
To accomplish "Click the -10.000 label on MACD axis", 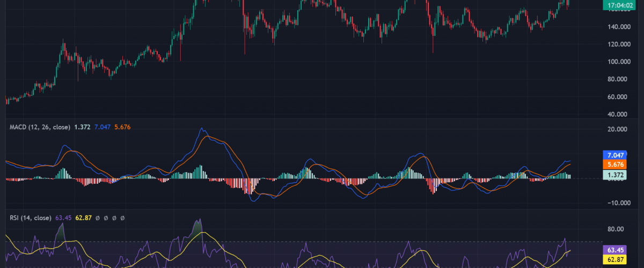I will [619, 203].
